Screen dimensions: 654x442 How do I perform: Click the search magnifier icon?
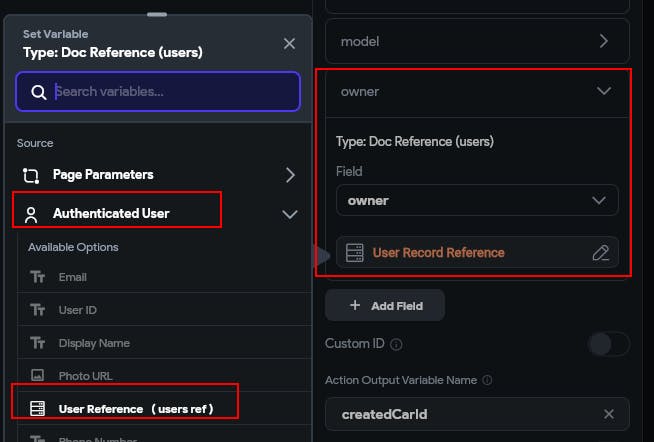click(39, 92)
